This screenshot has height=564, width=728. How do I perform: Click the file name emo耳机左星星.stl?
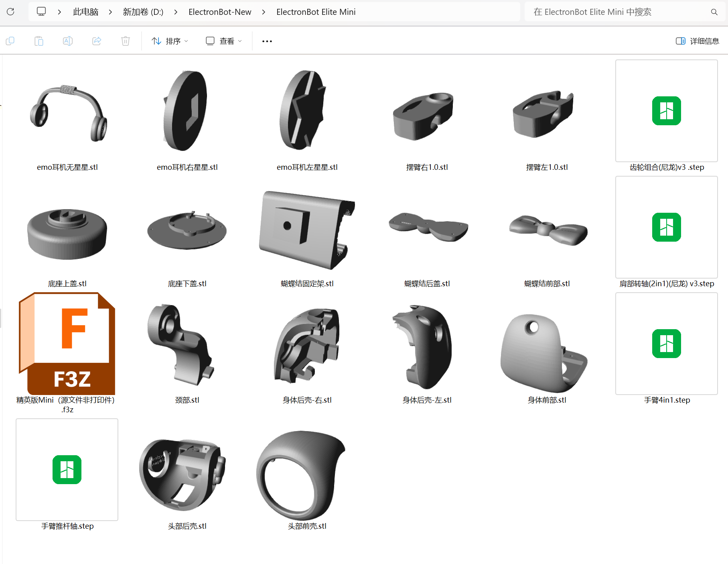tap(307, 167)
